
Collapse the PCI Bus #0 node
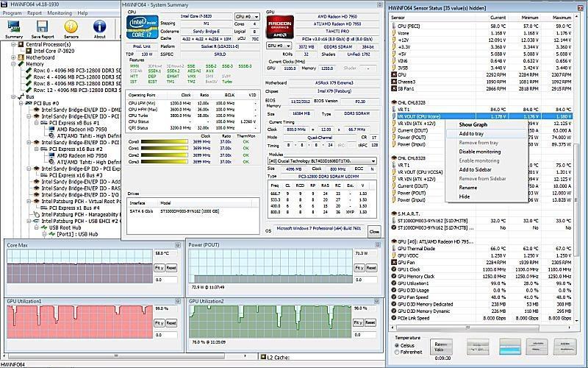[x=21, y=103]
